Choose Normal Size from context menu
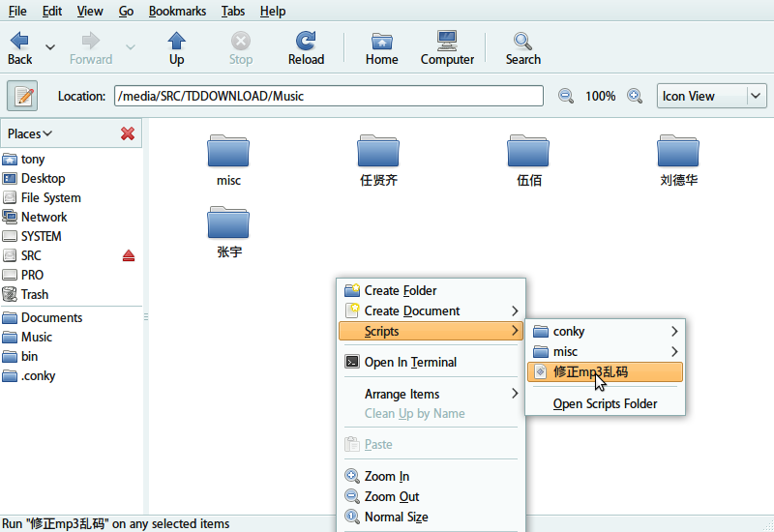 (x=431, y=517)
